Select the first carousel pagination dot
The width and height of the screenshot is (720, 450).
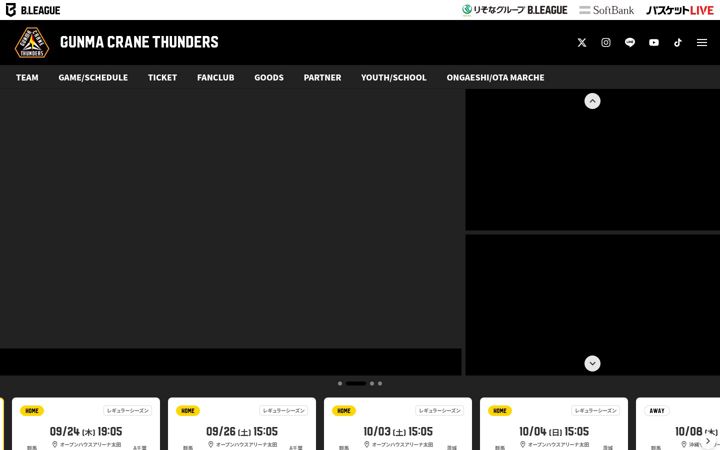point(340,383)
